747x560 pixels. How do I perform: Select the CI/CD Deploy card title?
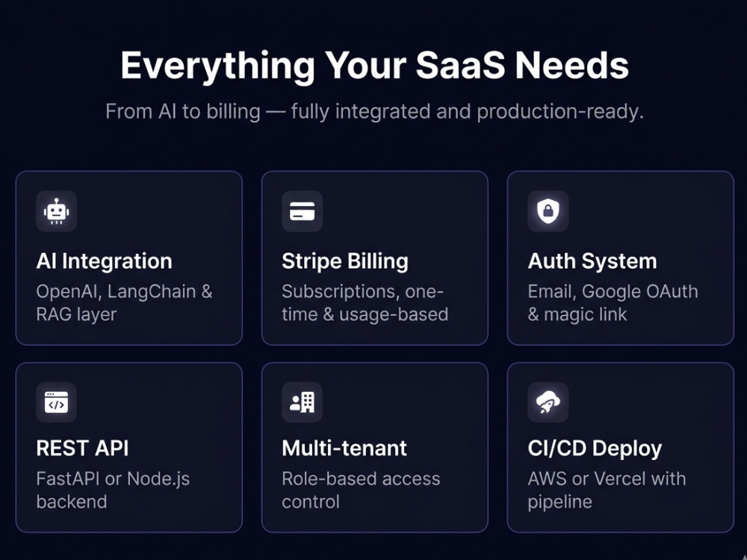(595, 449)
